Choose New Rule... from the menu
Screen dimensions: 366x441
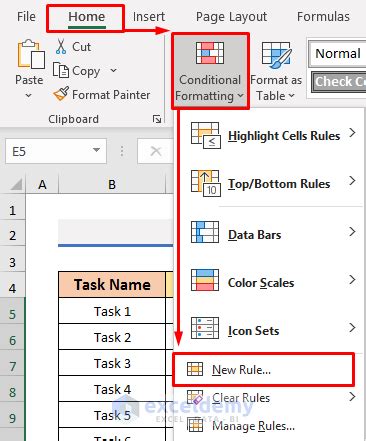(263, 370)
